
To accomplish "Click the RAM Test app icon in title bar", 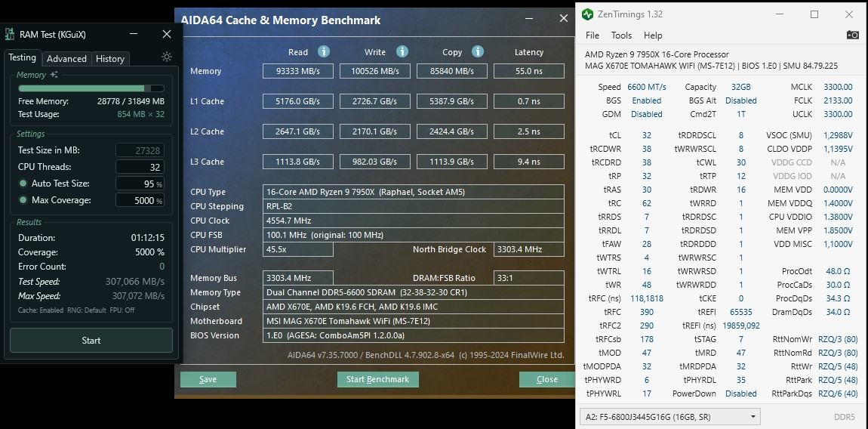I will [x=9, y=34].
